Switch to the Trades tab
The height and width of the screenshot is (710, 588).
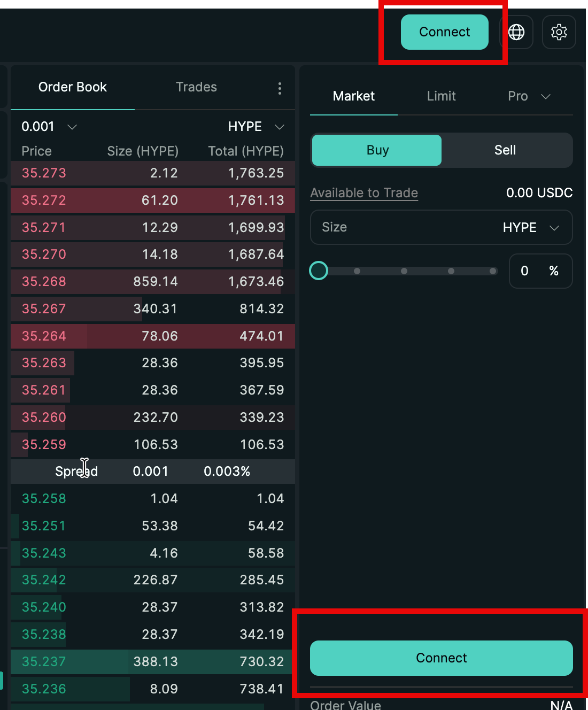(197, 87)
